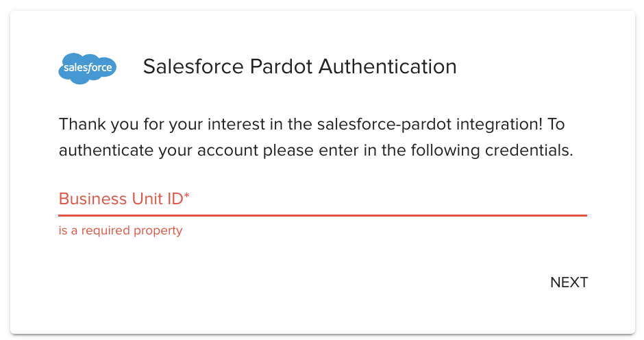Click the Salesforce Pardot Authentication heading
Image resolution: width=644 pixels, height=340 pixels.
(x=299, y=66)
